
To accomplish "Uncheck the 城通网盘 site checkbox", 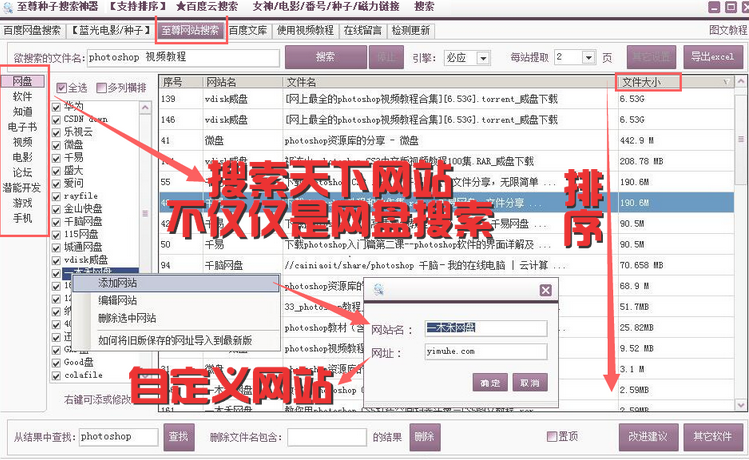I will tap(56, 247).
